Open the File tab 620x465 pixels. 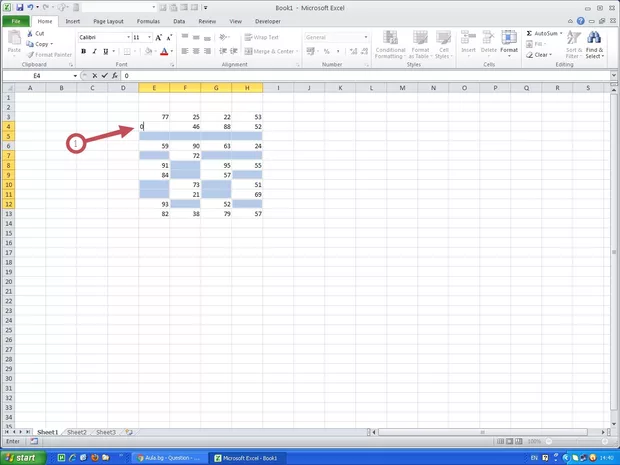click(16, 21)
